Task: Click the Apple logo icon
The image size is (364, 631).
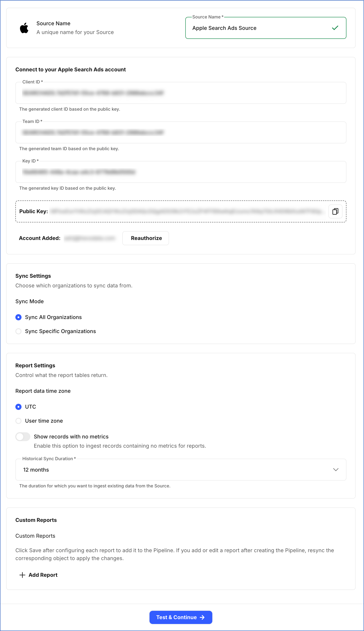Action: point(24,28)
